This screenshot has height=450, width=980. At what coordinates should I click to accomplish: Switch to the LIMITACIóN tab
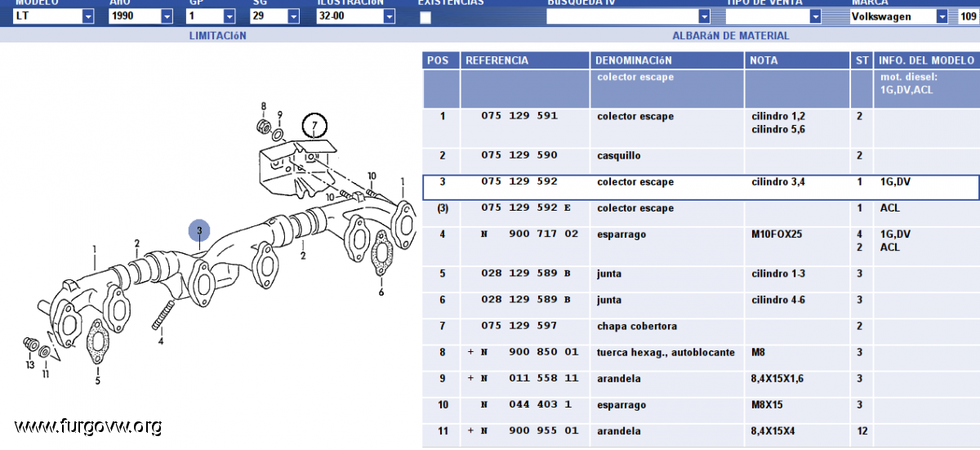tap(217, 36)
